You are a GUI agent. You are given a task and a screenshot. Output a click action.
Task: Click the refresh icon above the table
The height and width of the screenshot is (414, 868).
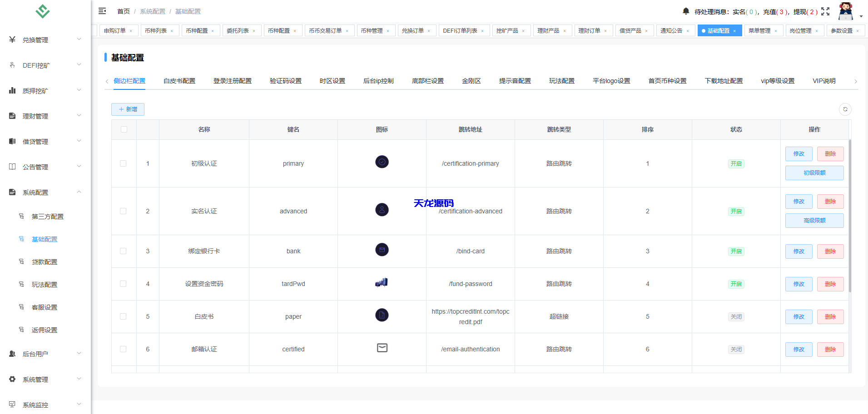point(845,109)
